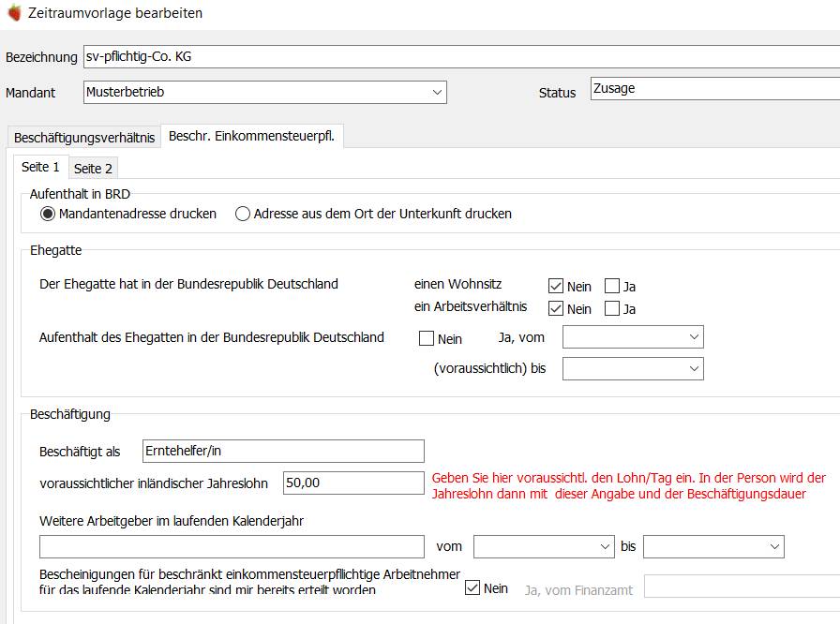The width and height of the screenshot is (840, 624).
Task: Select Adresse aus dem Ort der Unterkunft drucken
Action: click(x=243, y=214)
